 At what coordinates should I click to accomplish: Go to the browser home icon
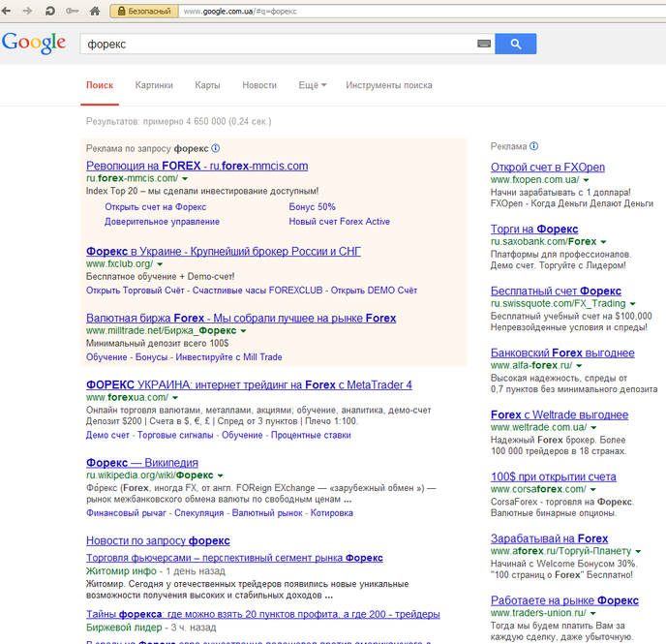[x=95, y=11]
